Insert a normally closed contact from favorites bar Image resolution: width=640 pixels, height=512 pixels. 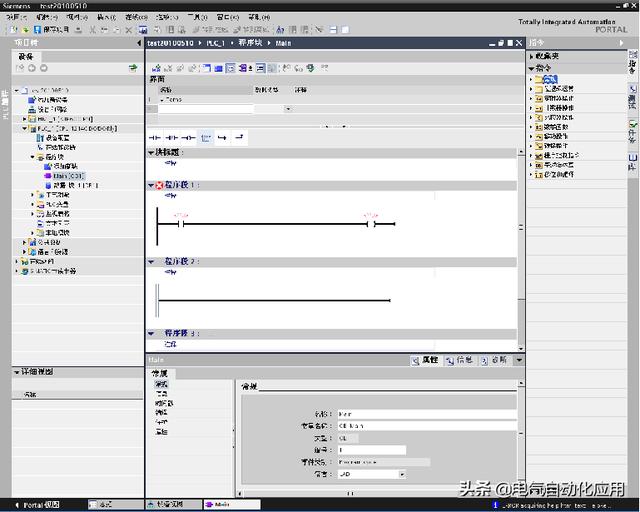[171, 138]
